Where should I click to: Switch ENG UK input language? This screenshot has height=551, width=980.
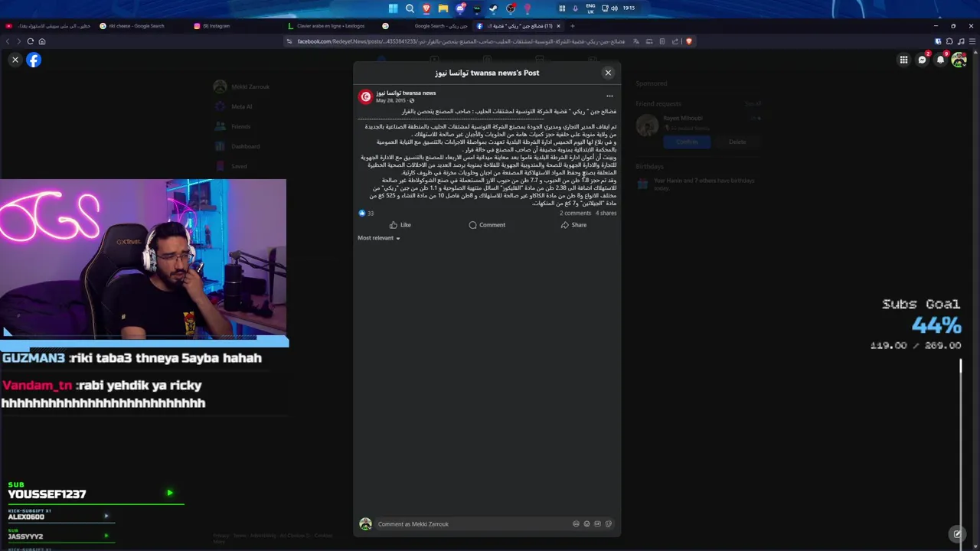[590, 8]
